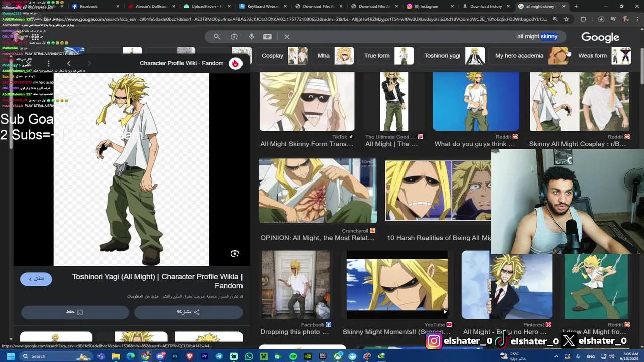This screenshot has width=644, height=362.
Task: Open the large All Might preview image
Action: pyautogui.click(x=131, y=169)
